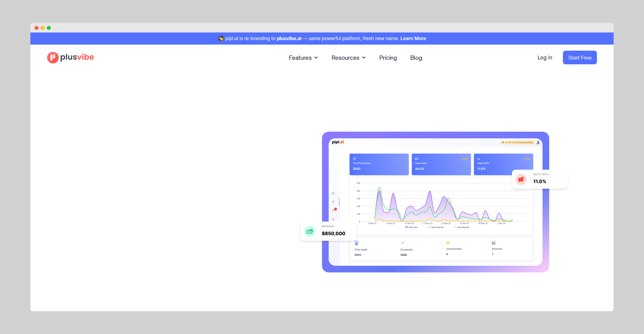
Task: Click the plusvibe logo icon
Action: (x=53, y=57)
